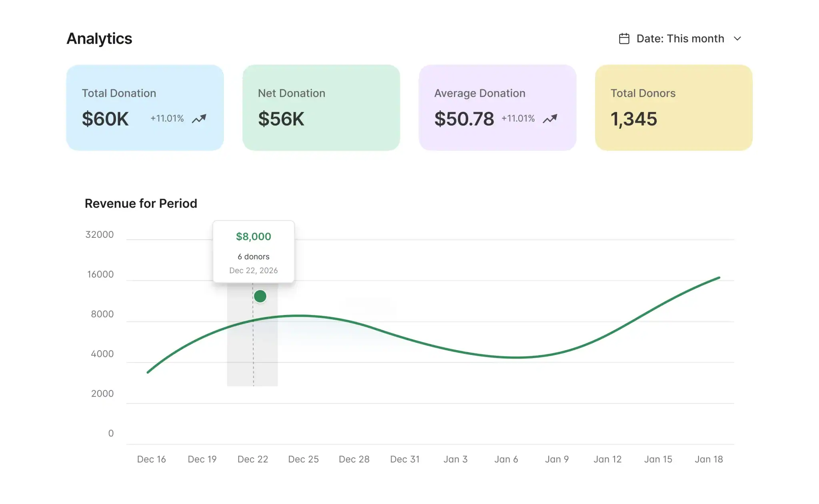This screenshot has width=819, height=504.
Task: Click the dropdown chevron next to This month
Action: [x=737, y=39]
